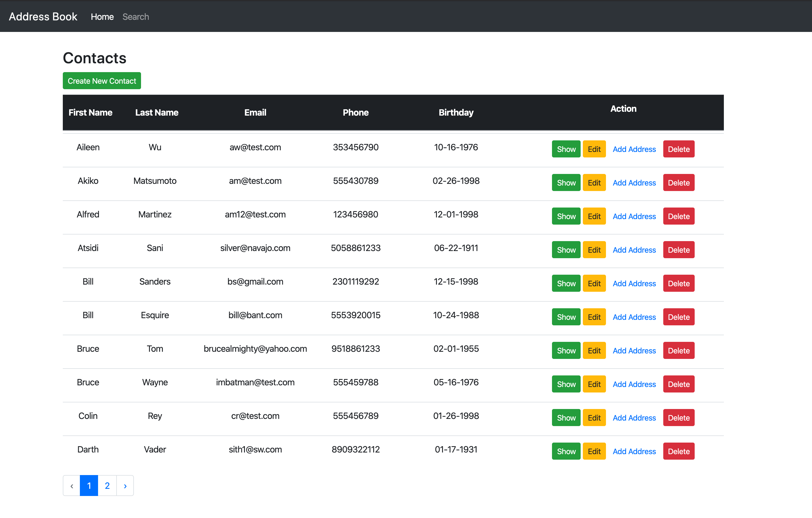Edit Bruce Wayne's contact
The image size is (812, 518).
pyautogui.click(x=594, y=384)
